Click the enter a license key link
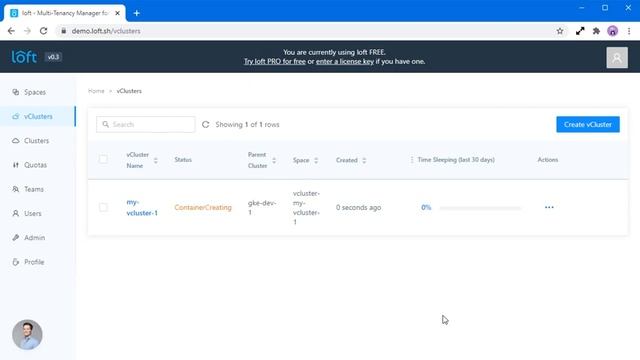The image size is (640, 360). (x=344, y=62)
